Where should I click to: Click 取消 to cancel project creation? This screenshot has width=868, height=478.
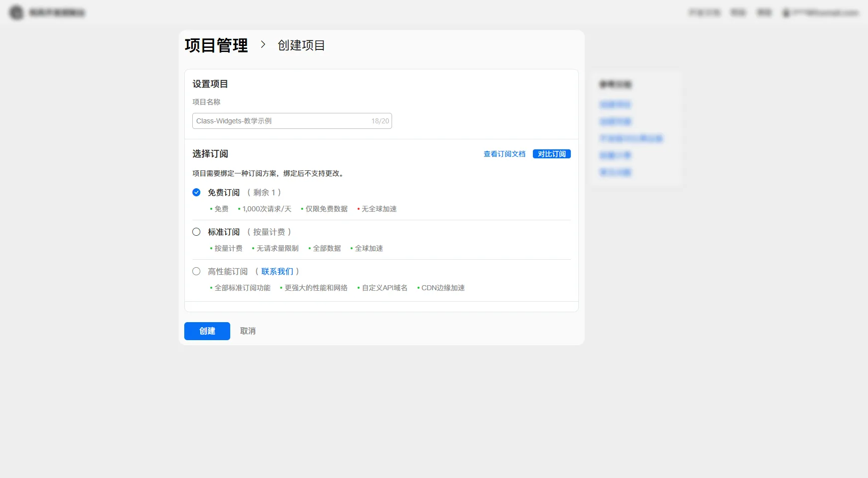tap(248, 331)
